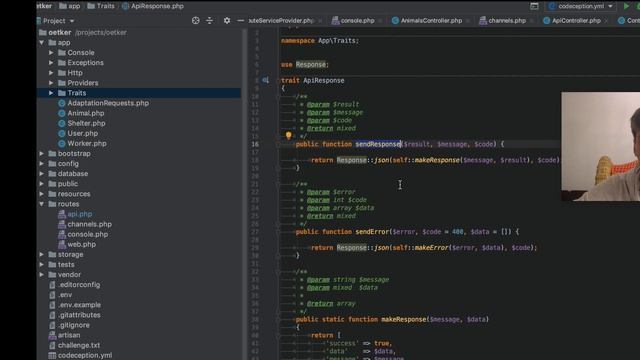Click the sendError function name

point(372,232)
